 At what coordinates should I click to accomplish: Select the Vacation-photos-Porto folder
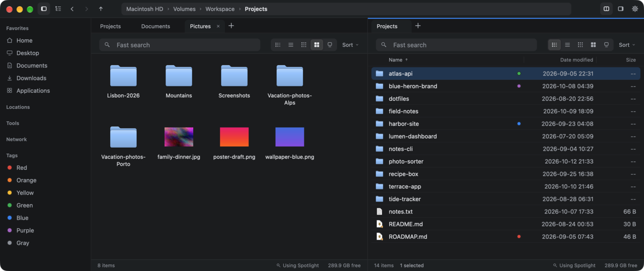[x=123, y=146]
